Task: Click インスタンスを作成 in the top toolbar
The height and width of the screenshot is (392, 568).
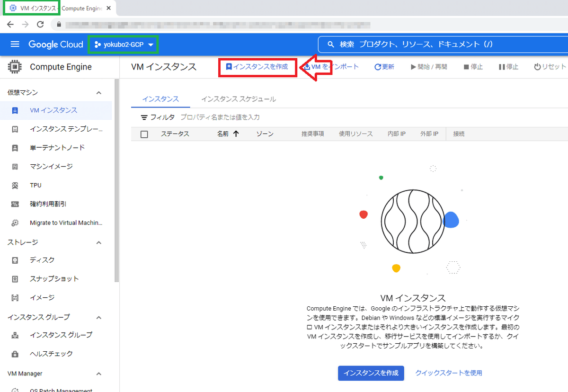Action: pos(257,67)
